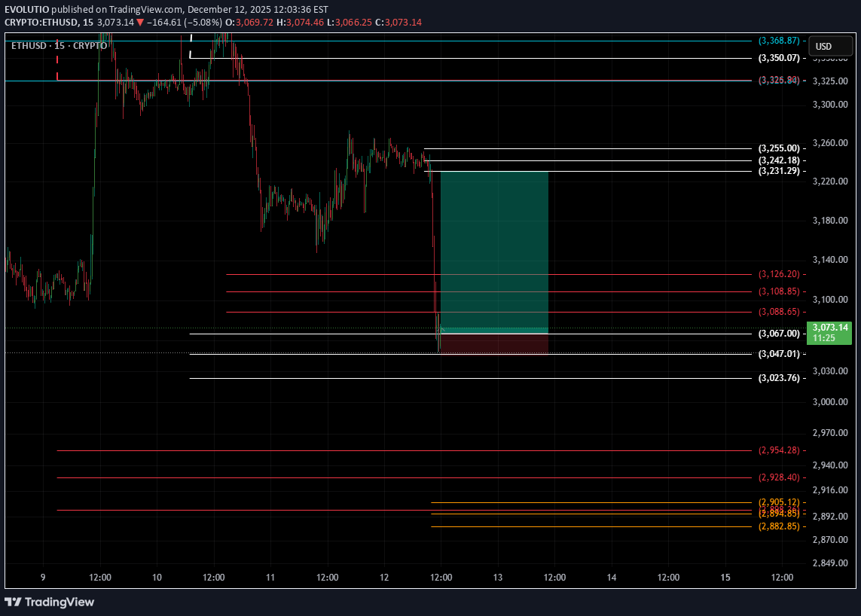Click 3,140.00 on the price axis
The width and height of the screenshot is (861, 616).
pos(829,260)
